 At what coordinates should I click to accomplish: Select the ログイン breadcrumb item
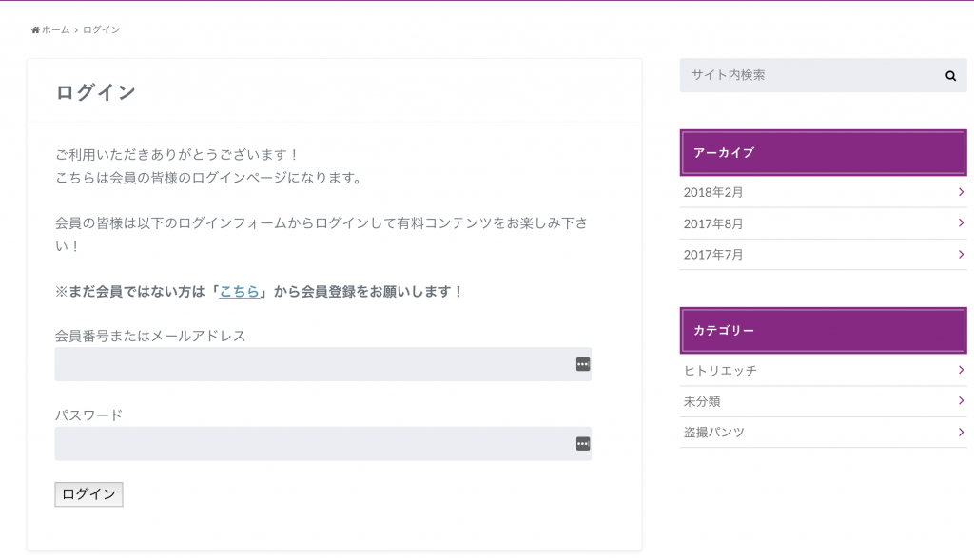click(x=101, y=29)
